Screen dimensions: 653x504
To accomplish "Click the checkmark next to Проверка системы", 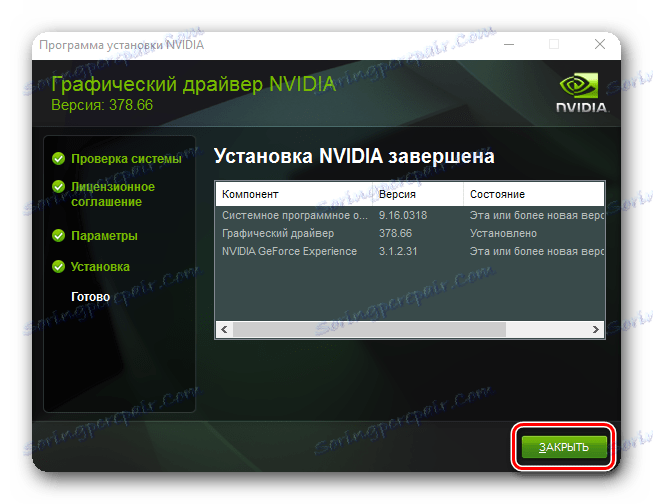I will pyautogui.click(x=59, y=159).
